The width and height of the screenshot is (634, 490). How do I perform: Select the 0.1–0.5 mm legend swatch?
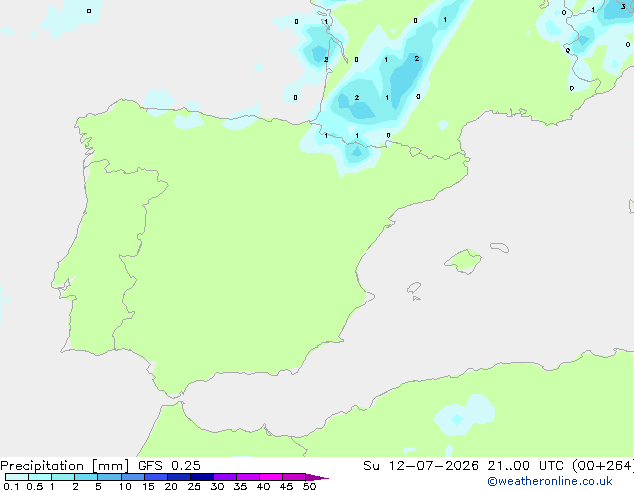[17, 477]
